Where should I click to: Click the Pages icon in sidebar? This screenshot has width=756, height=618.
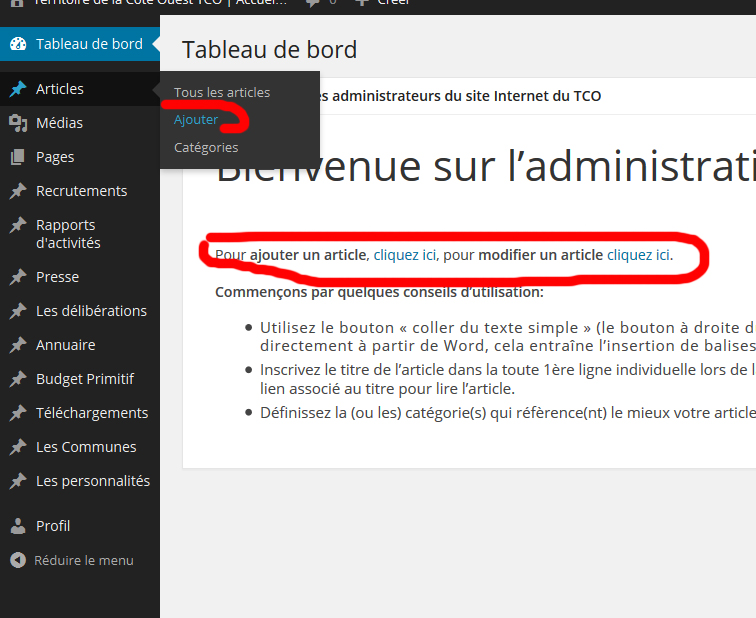tap(18, 157)
